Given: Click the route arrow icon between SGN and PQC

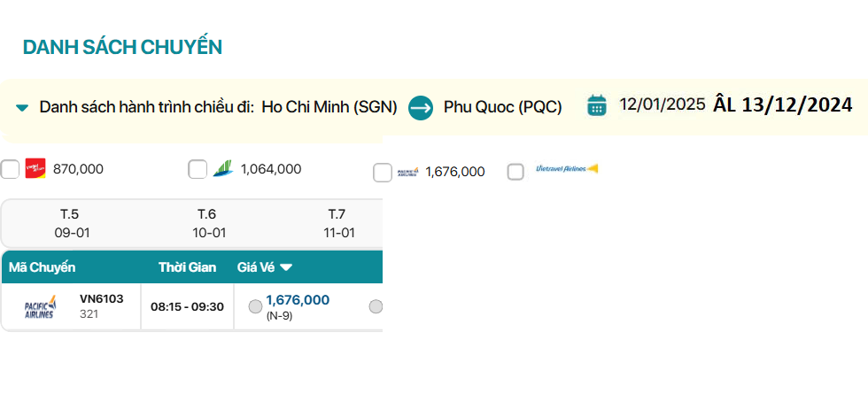Looking at the screenshot, I should click(x=420, y=108).
